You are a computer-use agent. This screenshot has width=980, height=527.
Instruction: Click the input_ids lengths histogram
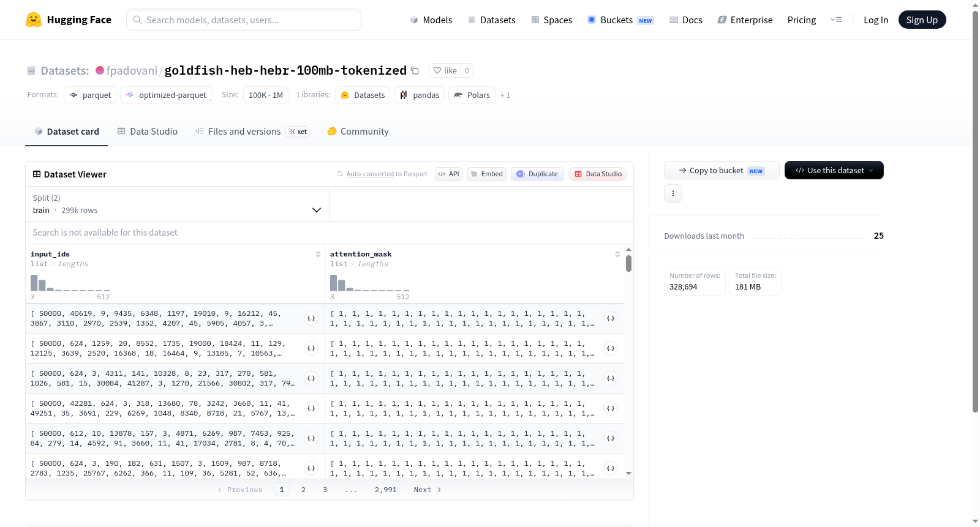pyautogui.click(x=70, y=283)
